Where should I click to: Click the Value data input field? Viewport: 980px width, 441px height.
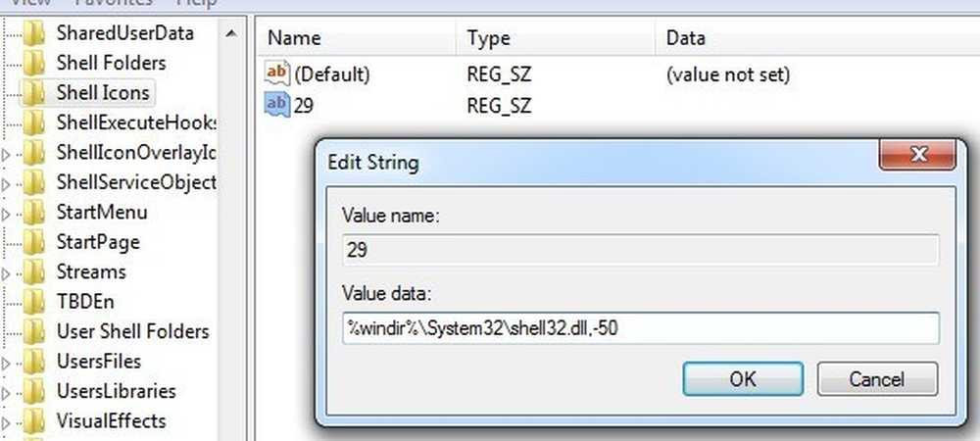[641, 328]
